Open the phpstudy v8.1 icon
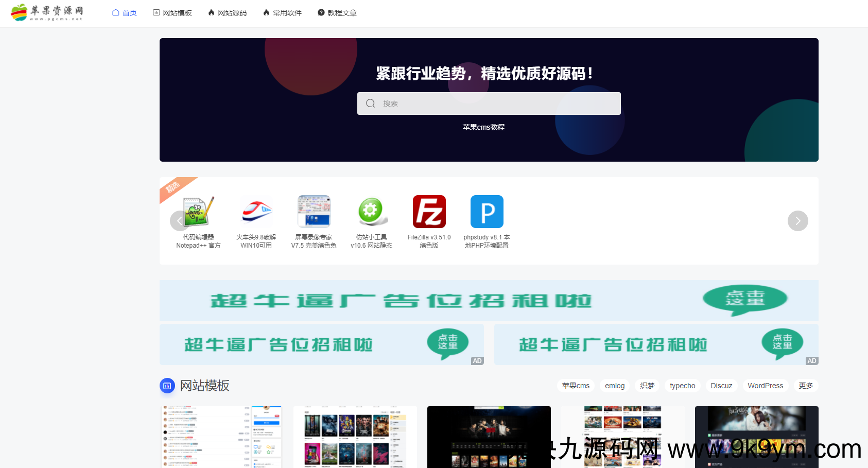 (487, 212)
